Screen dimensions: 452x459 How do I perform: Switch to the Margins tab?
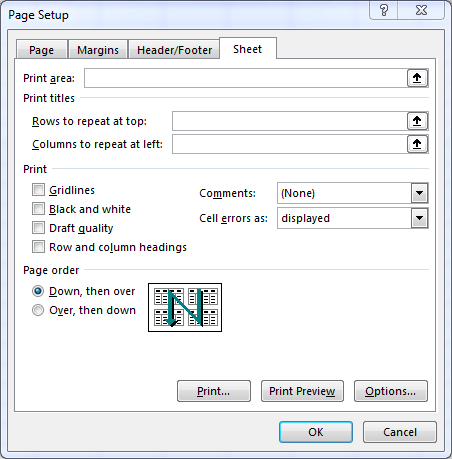click(x=98, y=50)
